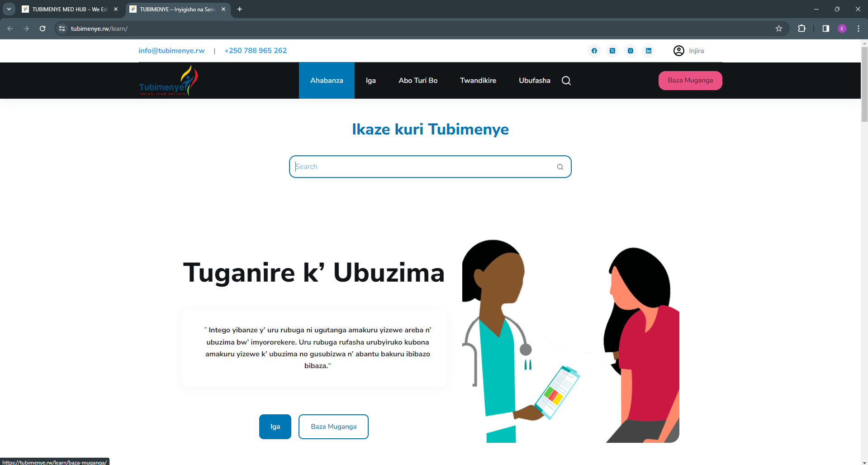View site information icon in address bar
This screenshot has height=465, width=868.
pyautogui.click(x=62, y=29)
